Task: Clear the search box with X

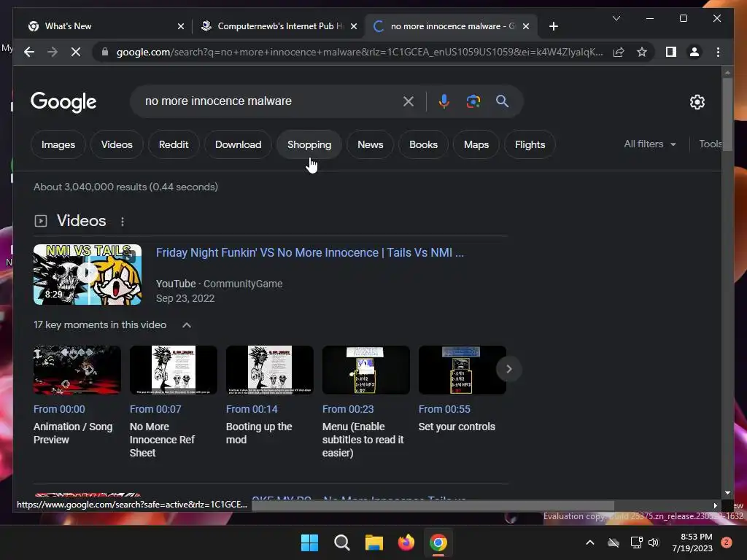Action: click(x=409, y=101)
